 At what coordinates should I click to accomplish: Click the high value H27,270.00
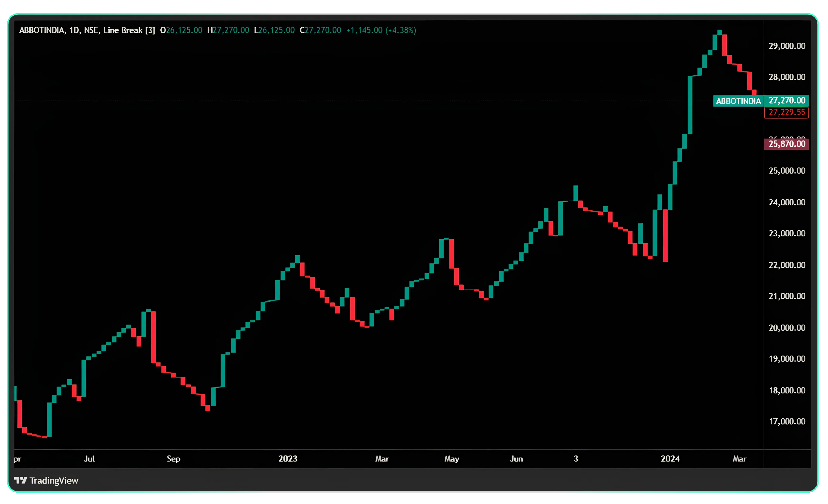(x=228, y=30)
